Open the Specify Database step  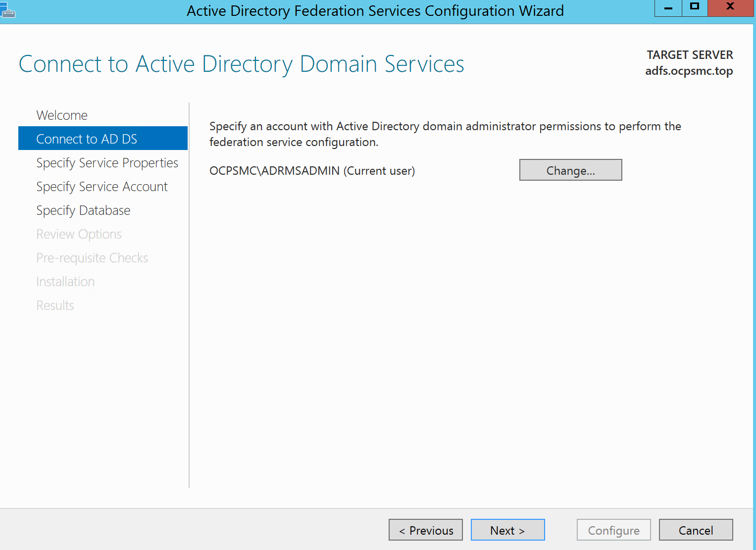83,210
